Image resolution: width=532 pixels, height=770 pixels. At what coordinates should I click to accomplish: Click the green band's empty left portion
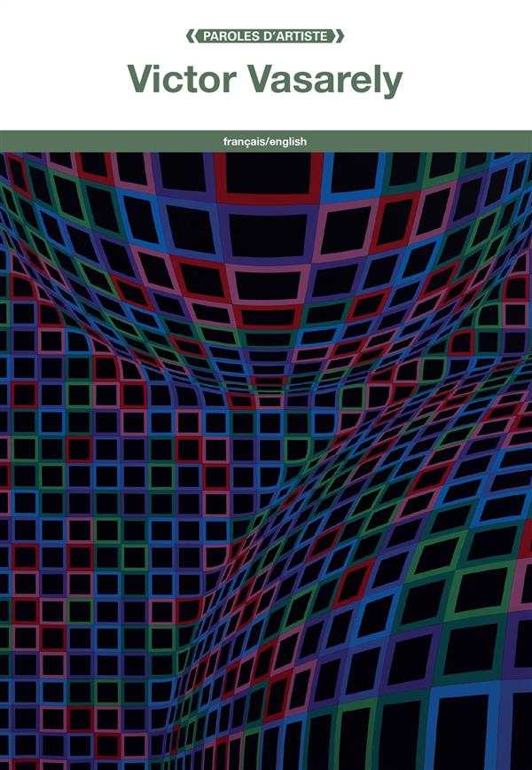click(111, 141)
